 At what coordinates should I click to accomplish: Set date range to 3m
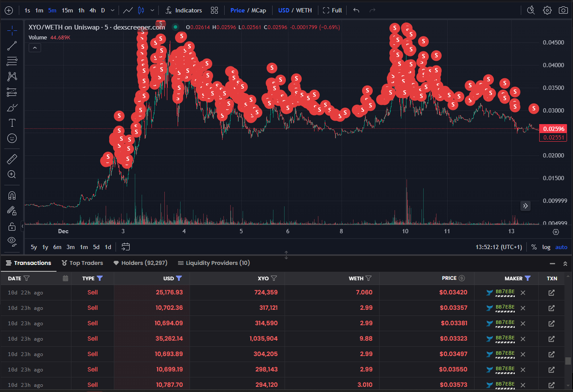click(x=71, y=247)
